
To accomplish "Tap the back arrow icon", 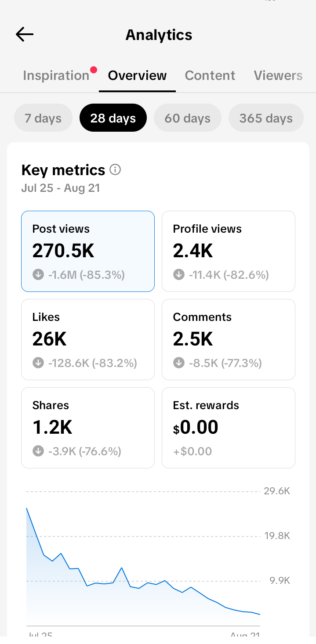I will [x=25, y=34].
